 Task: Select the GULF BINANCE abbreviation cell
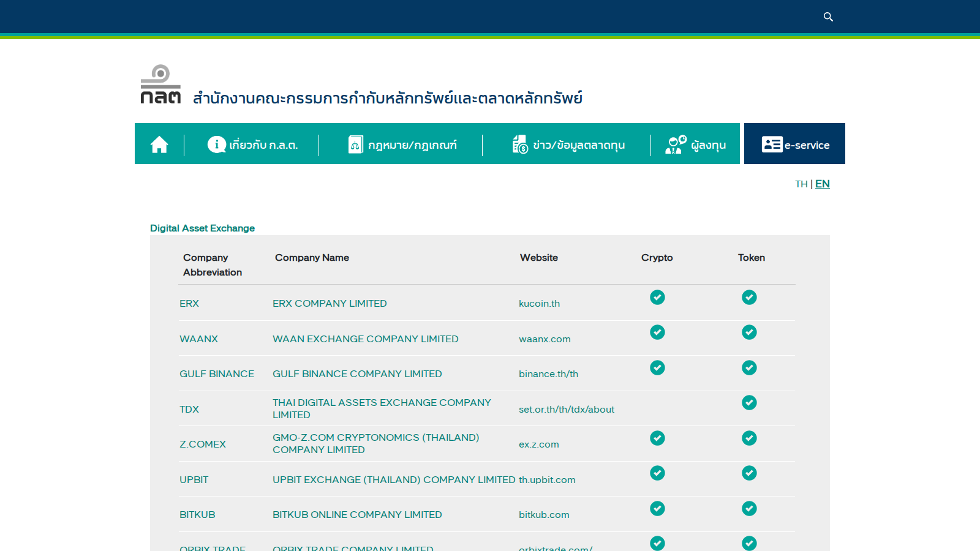click(217, 374)
